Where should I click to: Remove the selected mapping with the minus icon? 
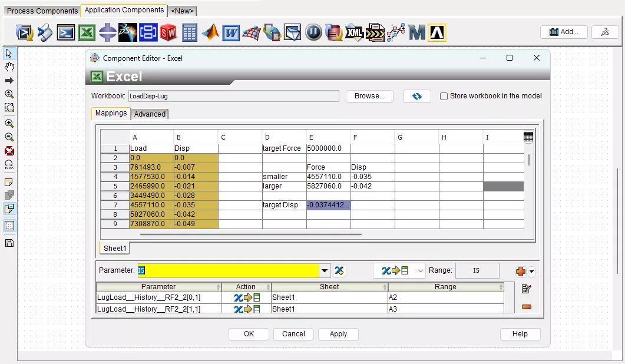coord(525,306)
